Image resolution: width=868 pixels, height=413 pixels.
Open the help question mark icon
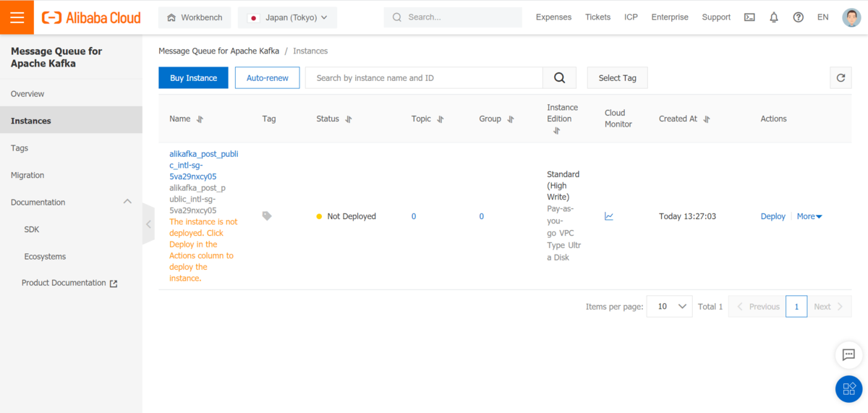point(798,17)
